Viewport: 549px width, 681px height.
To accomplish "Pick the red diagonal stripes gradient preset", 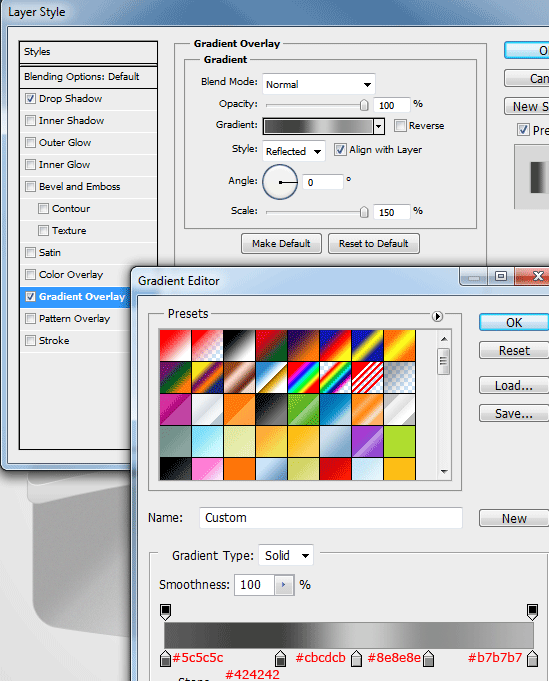I will coord(367,377).
